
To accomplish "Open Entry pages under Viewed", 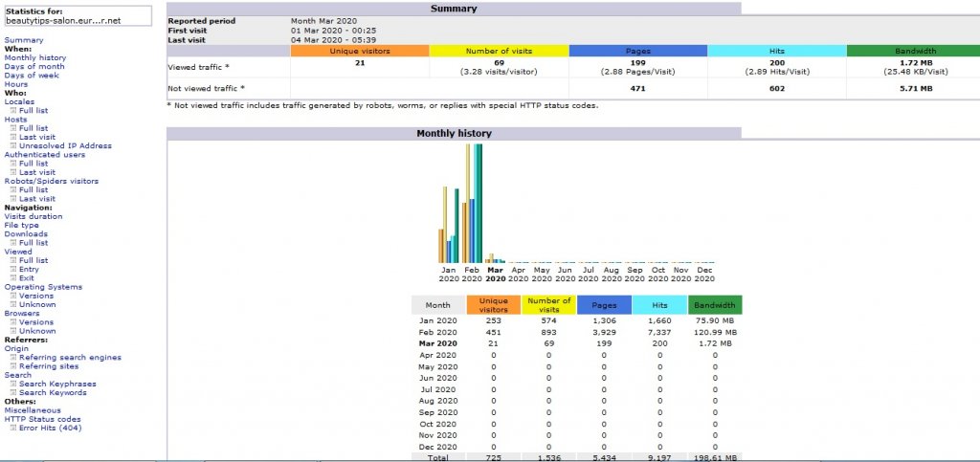I will (x=29, y=269).
